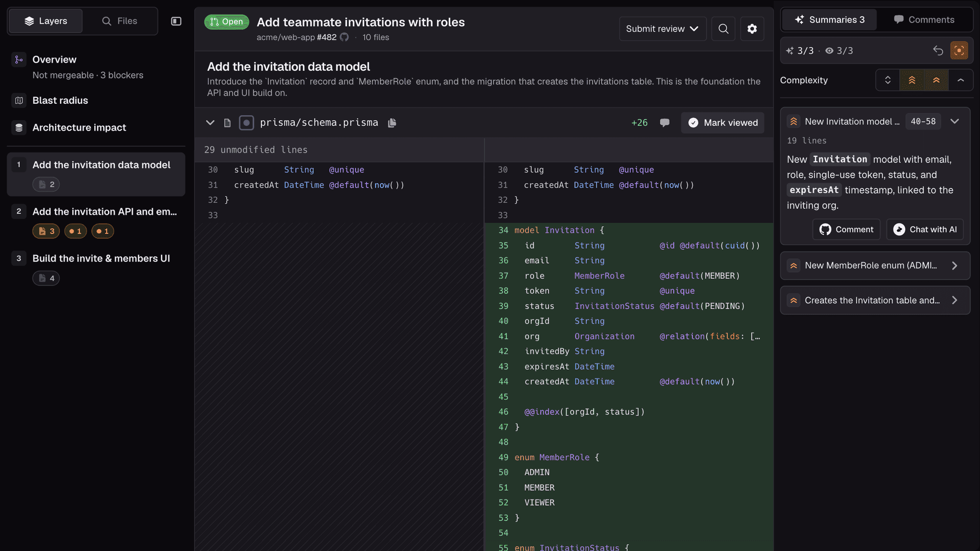Screen dimensions: 980x551
Task: Click the 3/3 summaries generated counter
Action: [800, 51]
